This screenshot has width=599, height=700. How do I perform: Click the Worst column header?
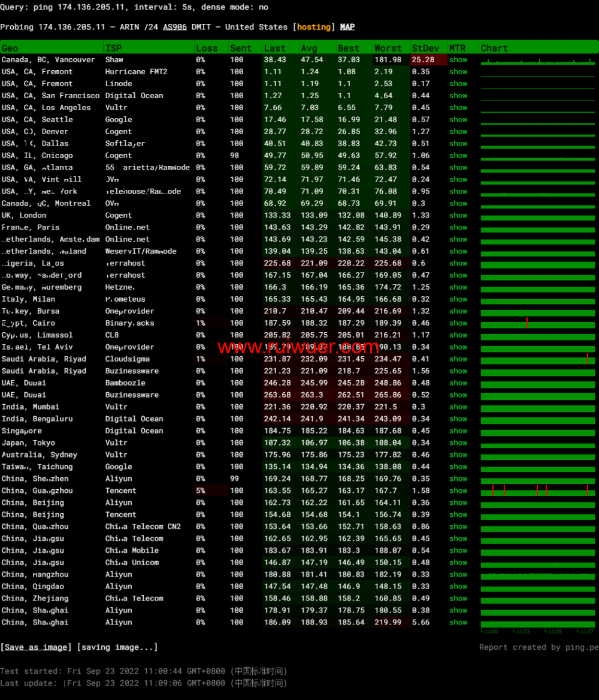pos(388,48)
